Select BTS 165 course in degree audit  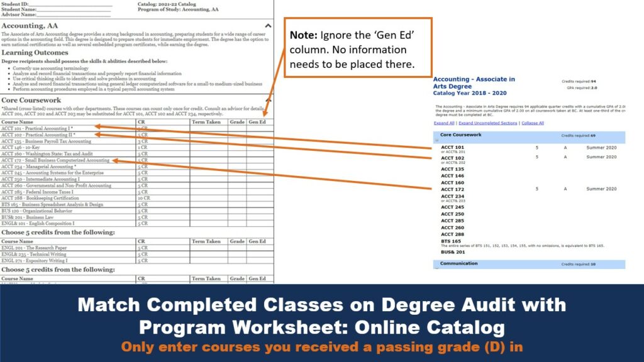point(451,241)
